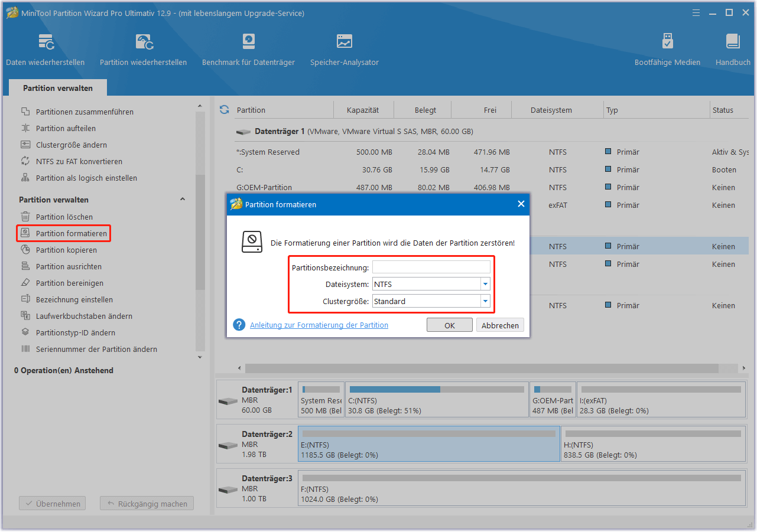Open Daten wiederherstellen tool
Screen dimensions: 757x532
pyautogui.click(x=46, y=50)
